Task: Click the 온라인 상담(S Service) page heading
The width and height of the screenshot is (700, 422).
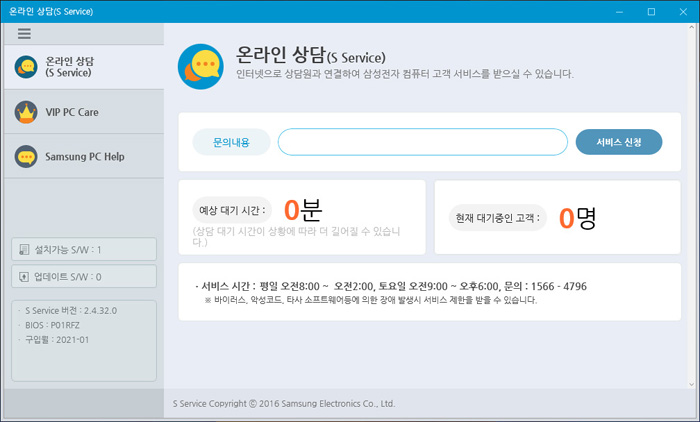Action: pos(310,55)
